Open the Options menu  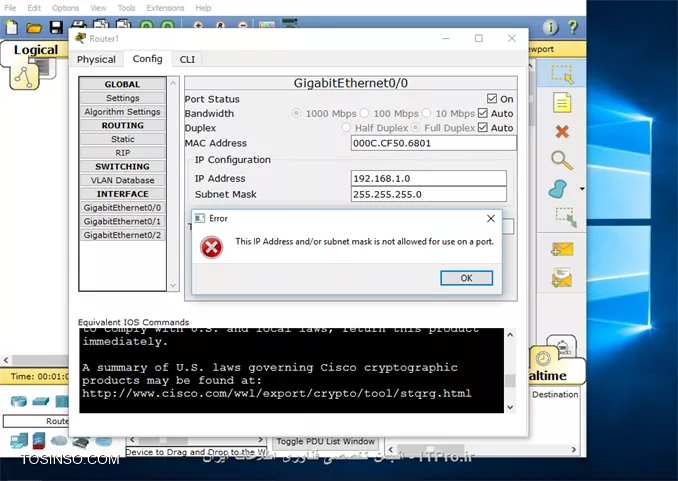[x=65, y=8]
